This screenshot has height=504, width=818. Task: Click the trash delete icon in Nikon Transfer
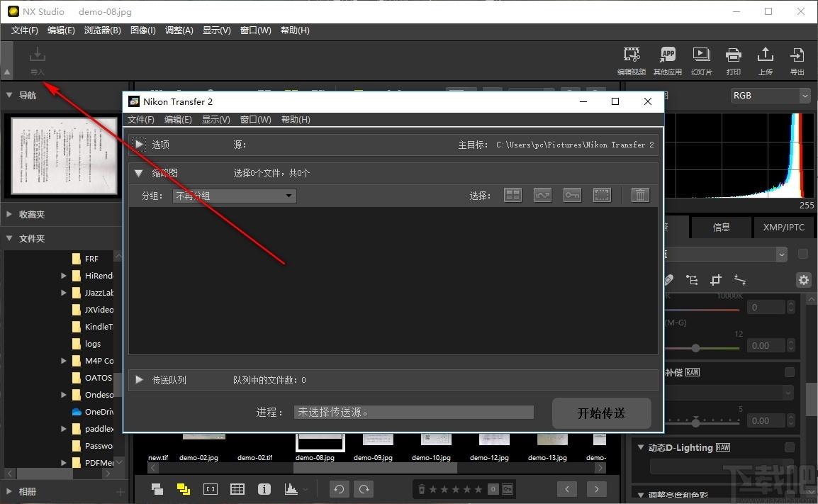click(x=640, y=195)
